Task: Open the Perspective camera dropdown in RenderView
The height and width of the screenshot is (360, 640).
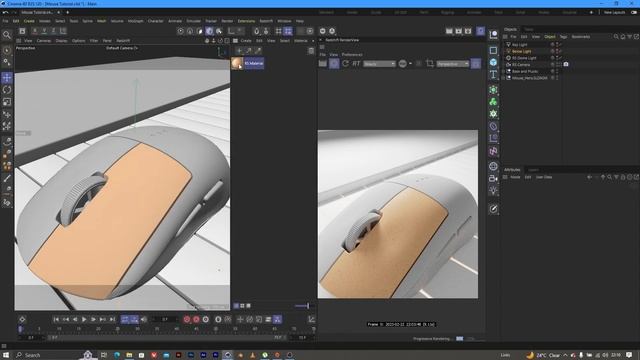Action: [453, 64]
